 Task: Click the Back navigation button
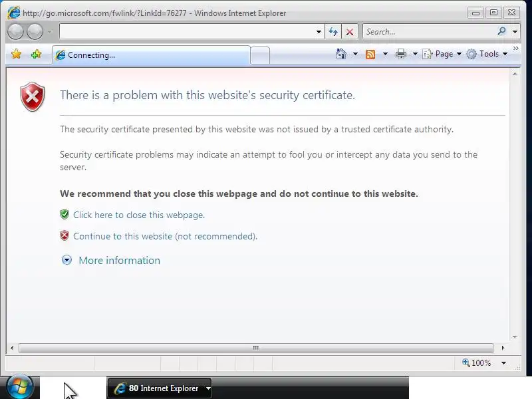(x=15, y=32)
